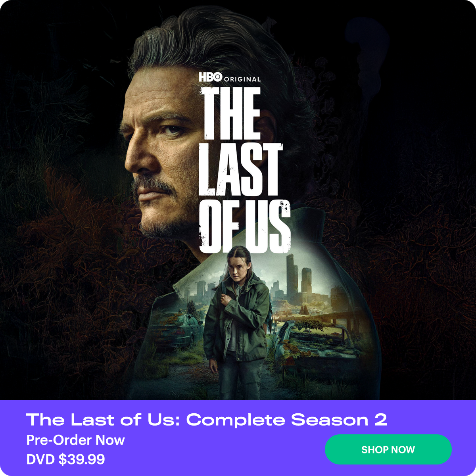This screenshot has height=476, width=476.
Task: Open the 'The Last of Us: Complete Season 2' title link
Action: (207, 420)
